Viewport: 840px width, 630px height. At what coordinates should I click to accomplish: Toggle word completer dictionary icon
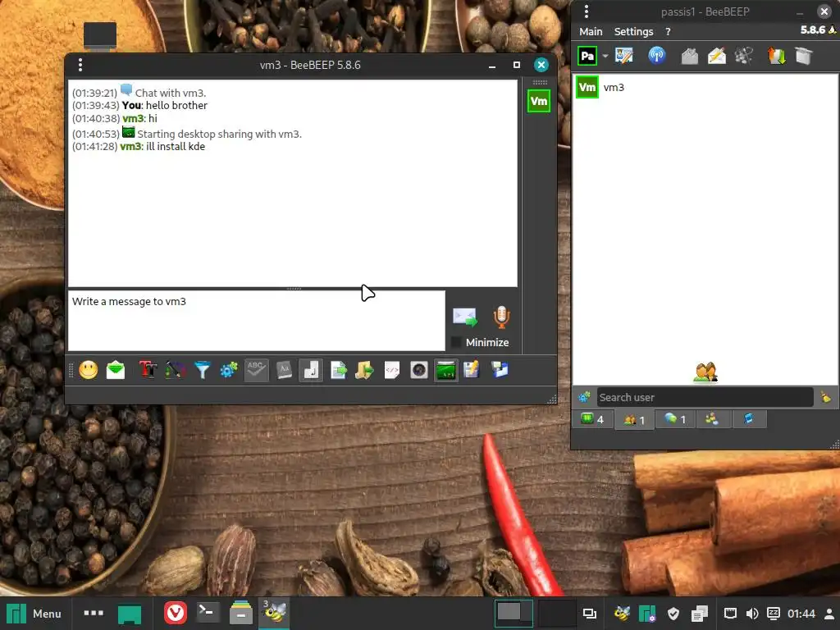[284, 370]
